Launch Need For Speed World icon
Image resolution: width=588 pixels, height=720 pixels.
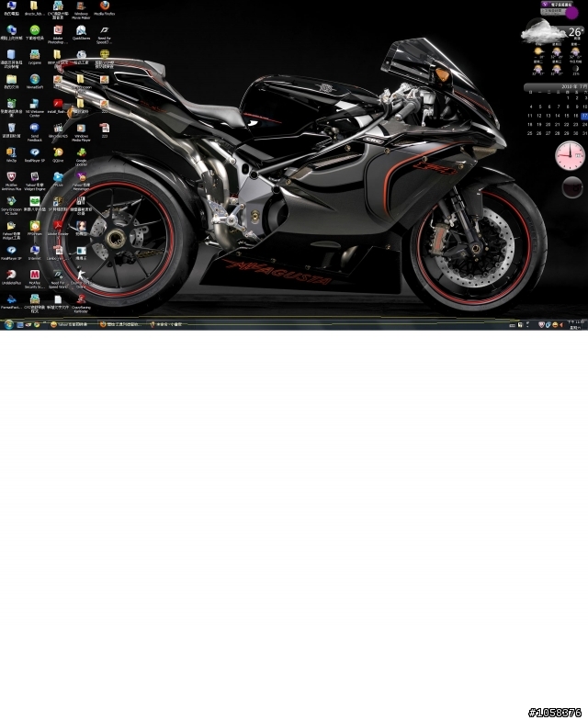pyautogui.click(x=58, y=279)
